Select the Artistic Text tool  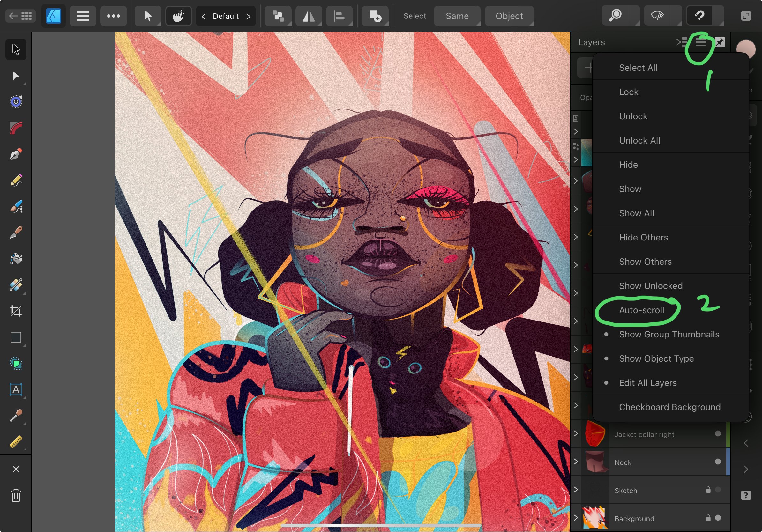tap(16, 389)
